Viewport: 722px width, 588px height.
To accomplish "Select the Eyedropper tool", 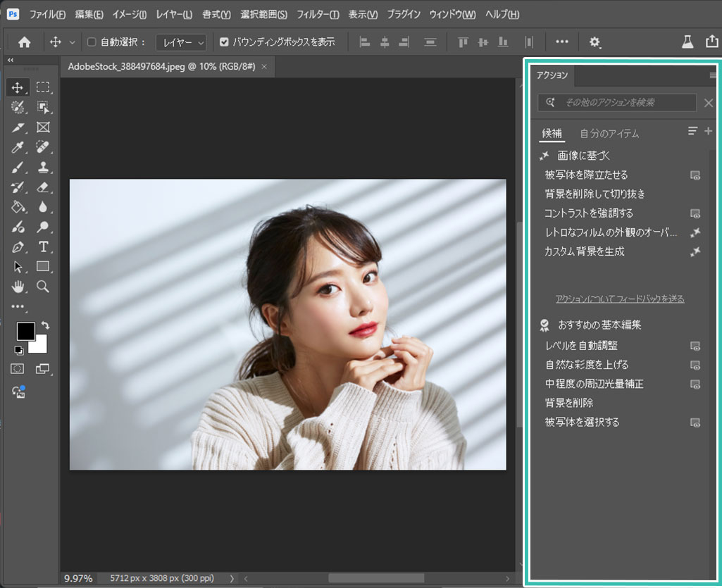I will coord(18,147).
